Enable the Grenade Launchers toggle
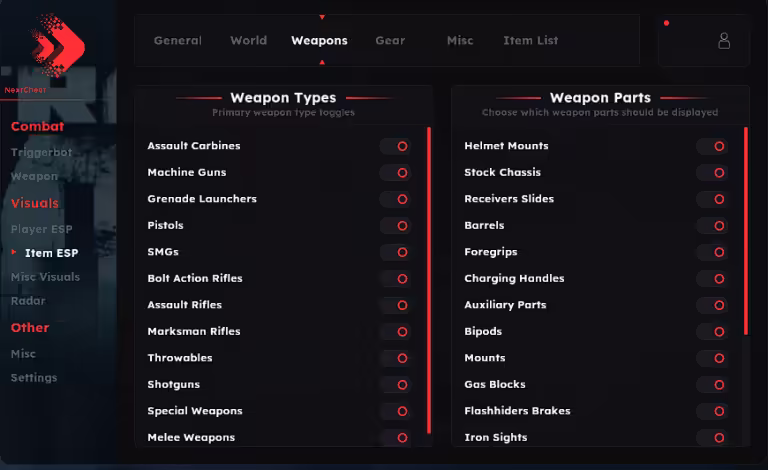The height and width of the screenshot is (470, 768). (396, 199)
